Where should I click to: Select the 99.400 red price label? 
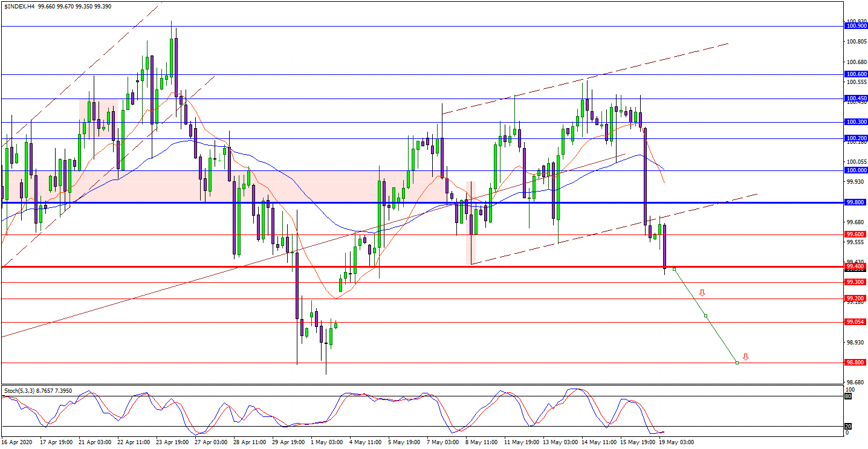click(857, 266)
